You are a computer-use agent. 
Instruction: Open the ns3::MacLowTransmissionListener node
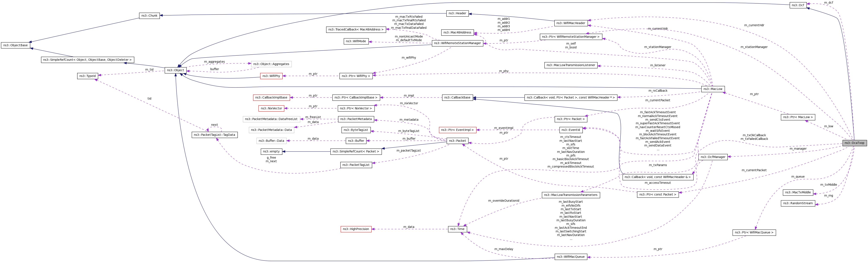[x=571, y=65]
